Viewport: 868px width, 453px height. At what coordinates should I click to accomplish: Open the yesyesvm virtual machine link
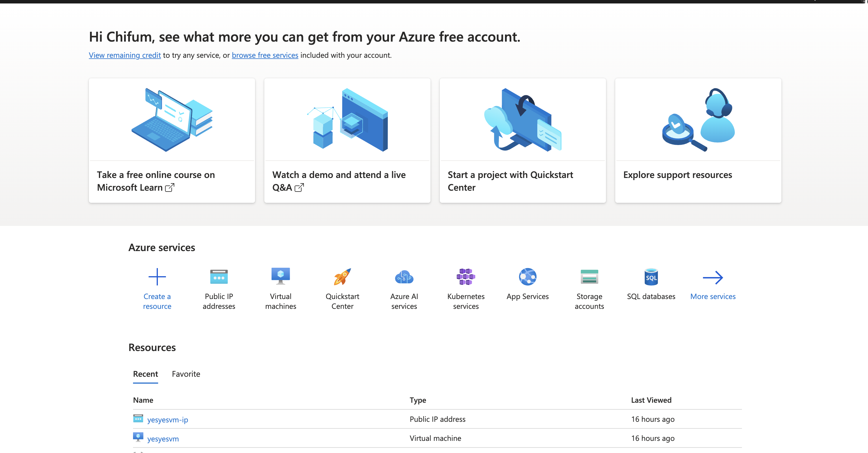tap(163, 439)
